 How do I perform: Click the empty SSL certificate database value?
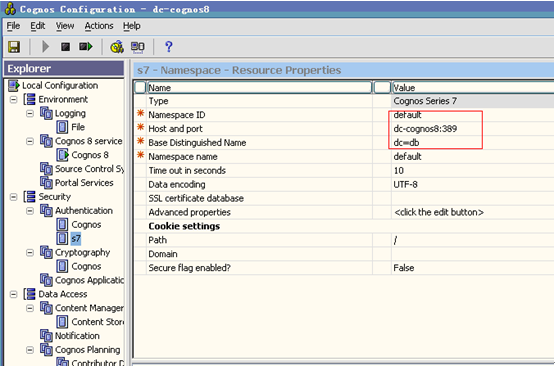click(x=473, y=198)
